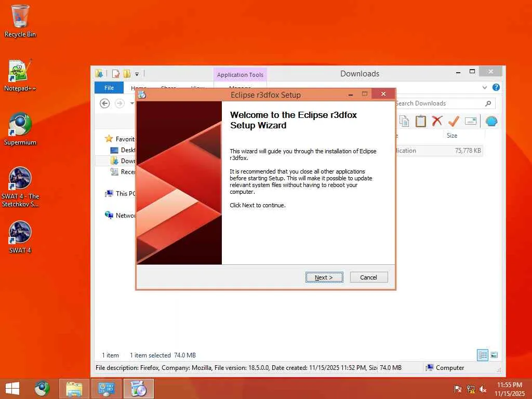The image size is (532, 399).
Task: Select SWAT 4 - The Stetchkov Syndicate shortcut
Action: click(20, 187)
